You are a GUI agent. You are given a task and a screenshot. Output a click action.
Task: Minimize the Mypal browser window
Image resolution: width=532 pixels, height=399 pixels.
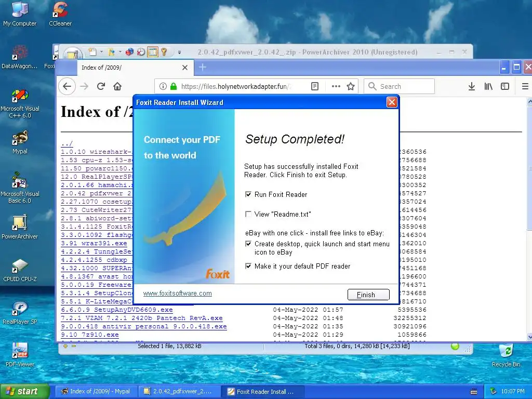click(504, 68)
